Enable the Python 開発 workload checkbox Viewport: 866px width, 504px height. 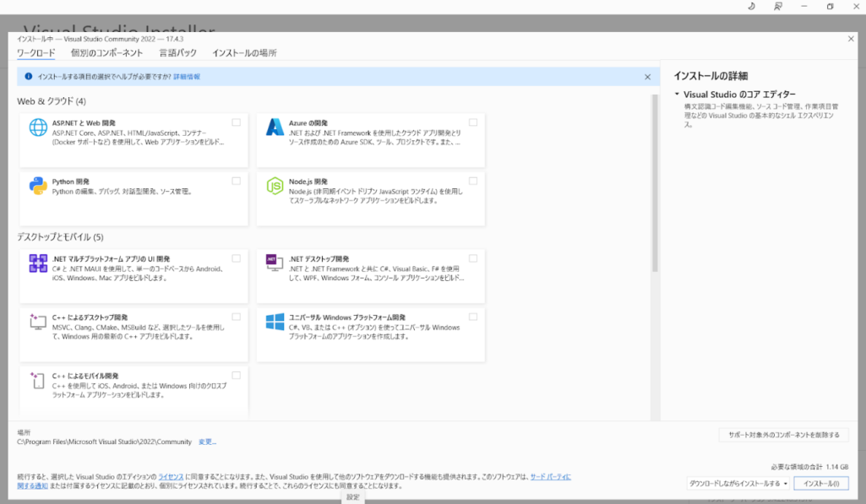pyautogui.click(x=237, y=181)
